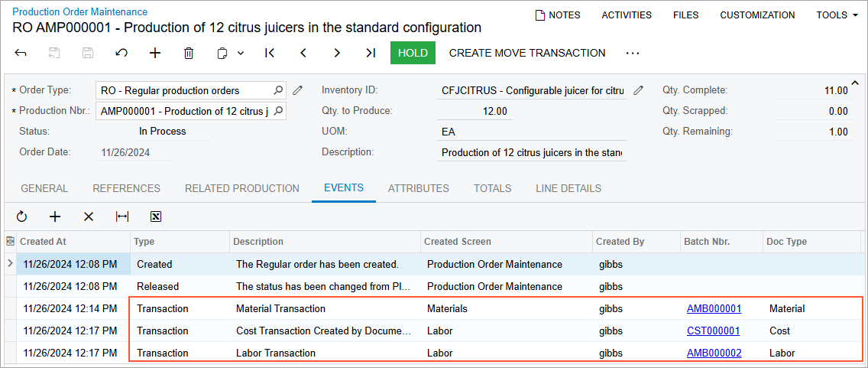Viewport: 868px width, 368px height.
Task: Open the Notes panel
Action: [558, 15]
